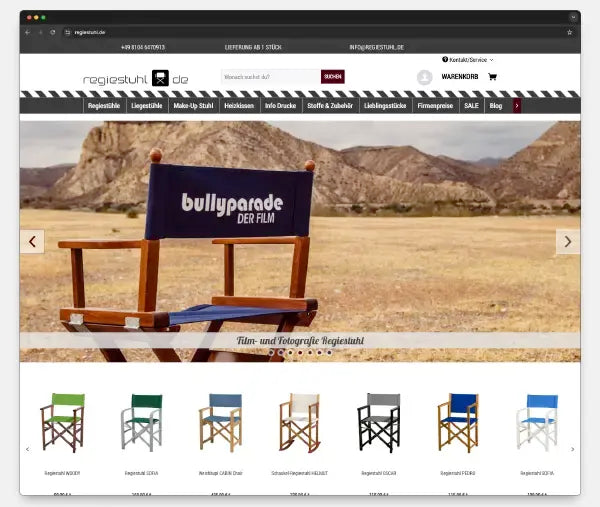Click the WARENKORB link

(x=460, y=77)
